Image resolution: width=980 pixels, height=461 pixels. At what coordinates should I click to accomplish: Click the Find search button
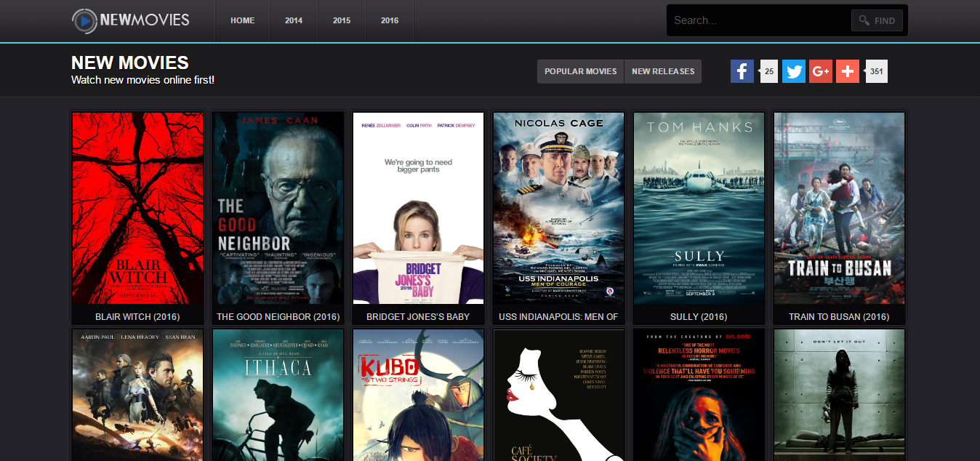(877, 20)
